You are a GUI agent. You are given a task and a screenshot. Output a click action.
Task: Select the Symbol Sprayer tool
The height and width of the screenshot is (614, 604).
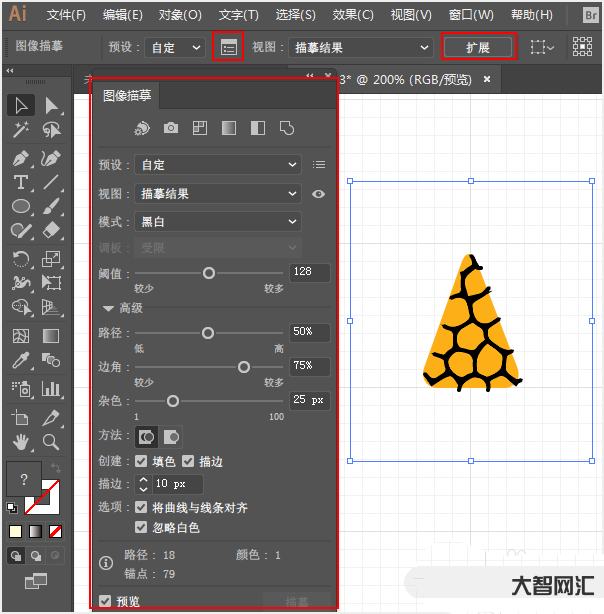21,389
